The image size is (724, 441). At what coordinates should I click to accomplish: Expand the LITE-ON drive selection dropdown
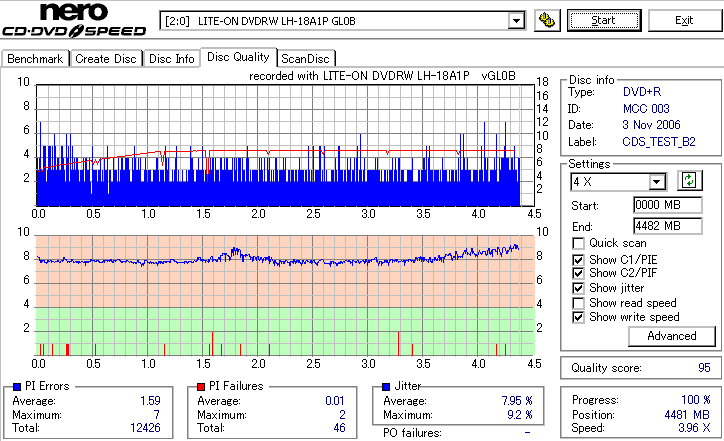[x=516, y=21]
